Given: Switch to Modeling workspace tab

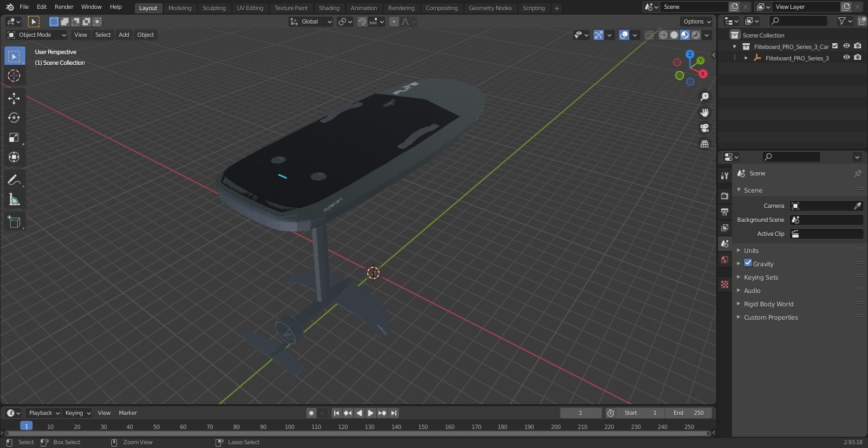Looking at the screenshot, I should [x=180, y=8].
